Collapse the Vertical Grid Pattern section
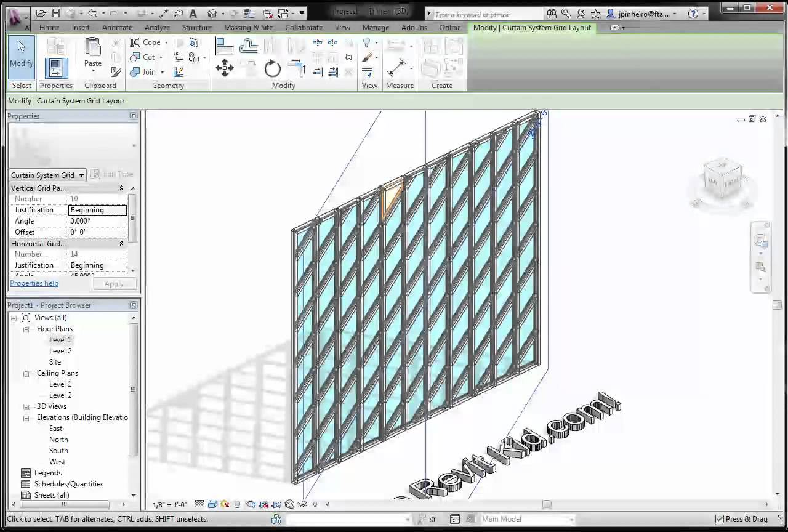This screenshot has height=532, width=788. pos(121,188)
